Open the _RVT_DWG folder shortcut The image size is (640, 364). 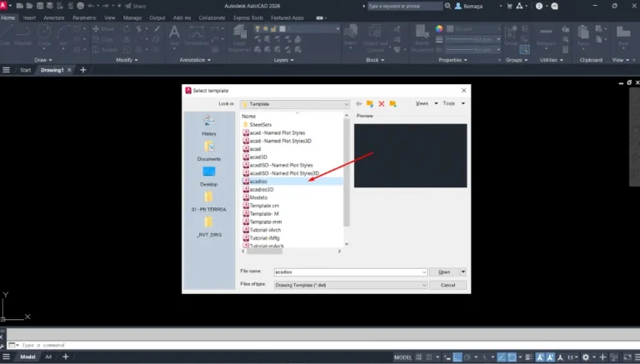click(x=209, y=227)
